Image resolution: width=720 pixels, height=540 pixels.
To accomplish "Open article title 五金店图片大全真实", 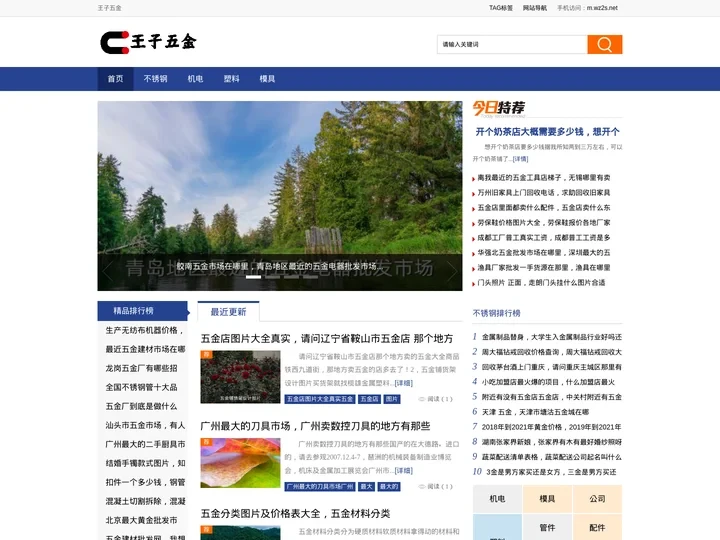I will point(326,339).
